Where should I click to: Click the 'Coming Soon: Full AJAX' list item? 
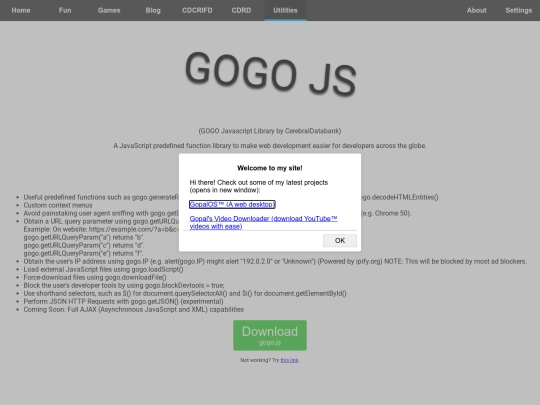(x=134, y=309)
